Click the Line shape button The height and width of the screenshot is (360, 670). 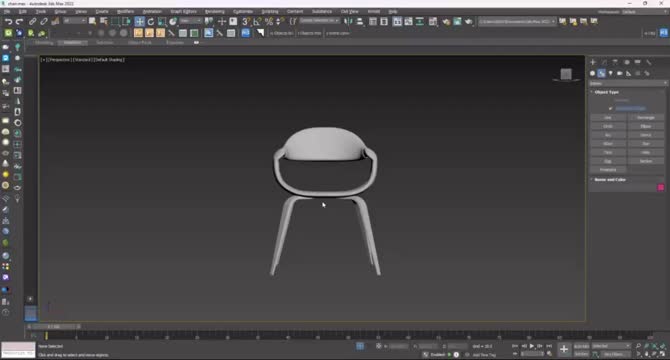[608, 117]
